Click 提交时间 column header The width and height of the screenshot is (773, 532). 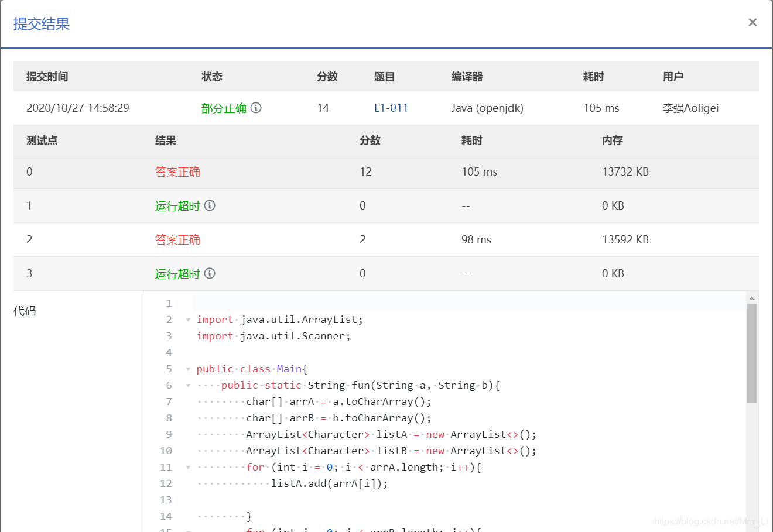coord(47,77)
